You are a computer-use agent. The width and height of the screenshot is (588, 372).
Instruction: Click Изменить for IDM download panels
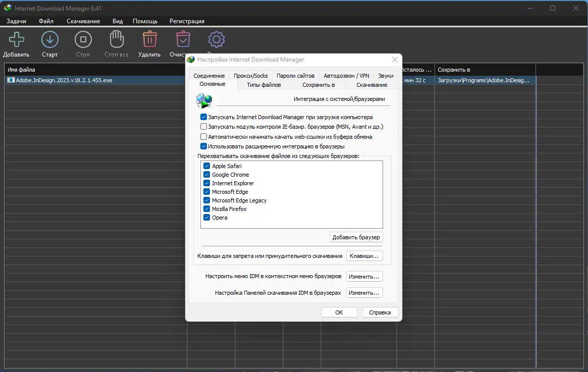(364, 292)
